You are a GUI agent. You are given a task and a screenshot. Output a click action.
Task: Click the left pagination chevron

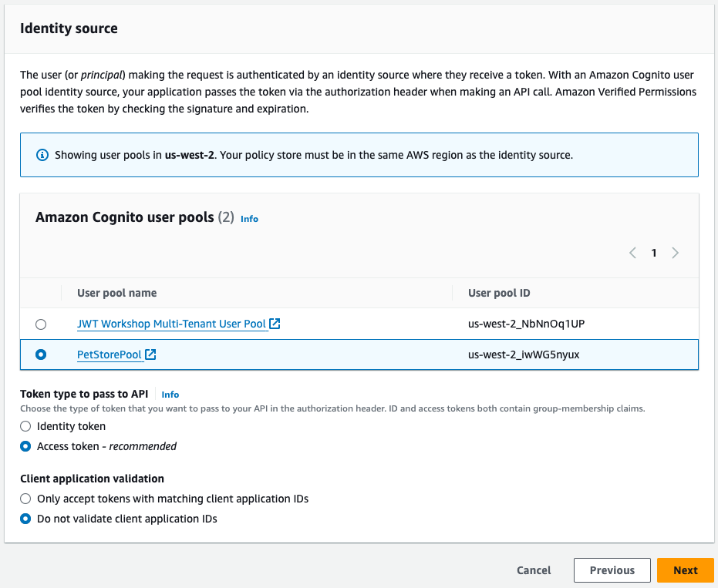click(632, 252)
